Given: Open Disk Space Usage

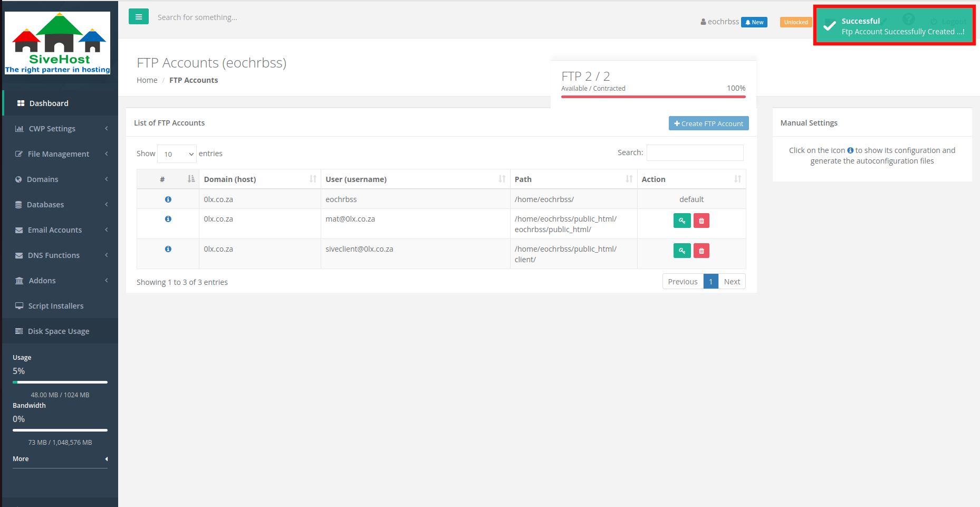Looking at the screenshot, I should pos(60,331).
